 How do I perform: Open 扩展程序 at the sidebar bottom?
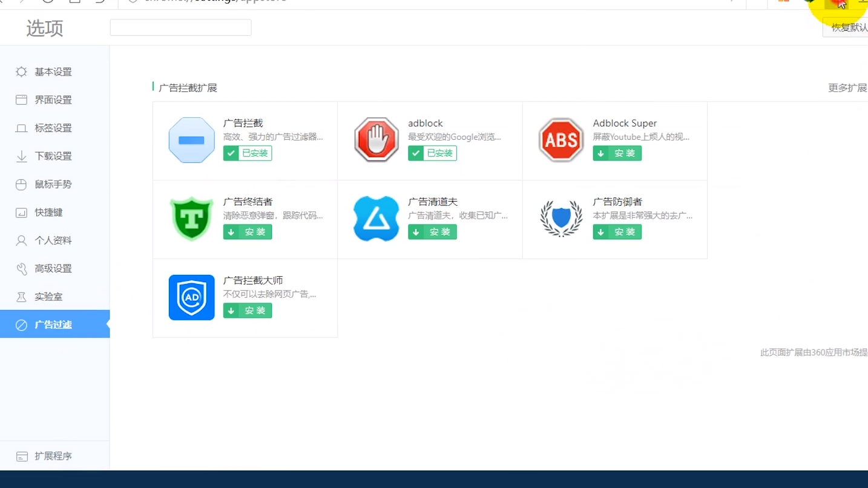[54, 456]
